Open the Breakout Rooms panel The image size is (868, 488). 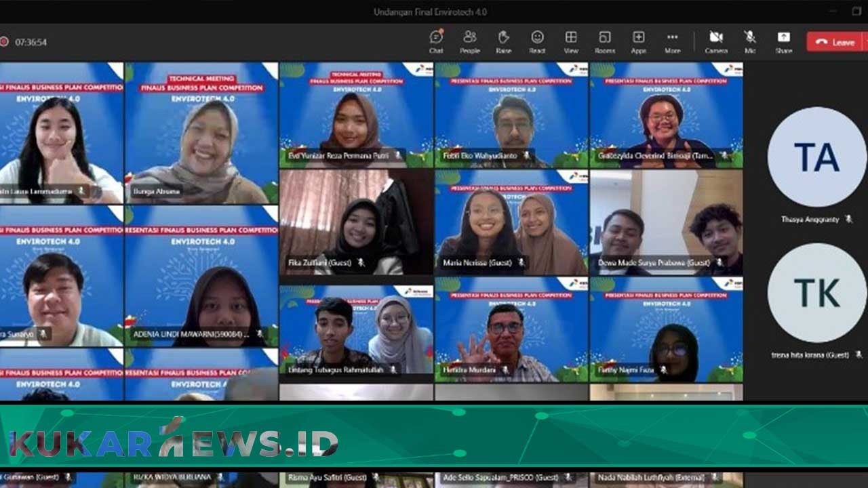pos(605,41)
